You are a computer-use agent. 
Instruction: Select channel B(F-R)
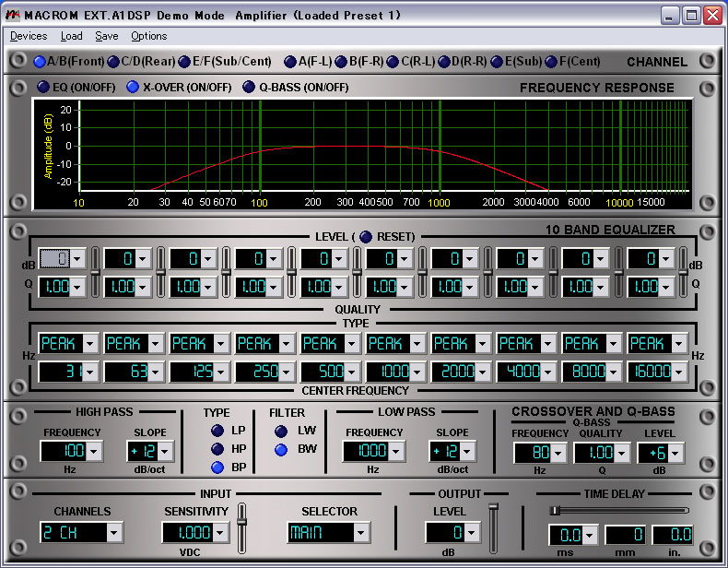pyautogui.click(x=341, y=62)
